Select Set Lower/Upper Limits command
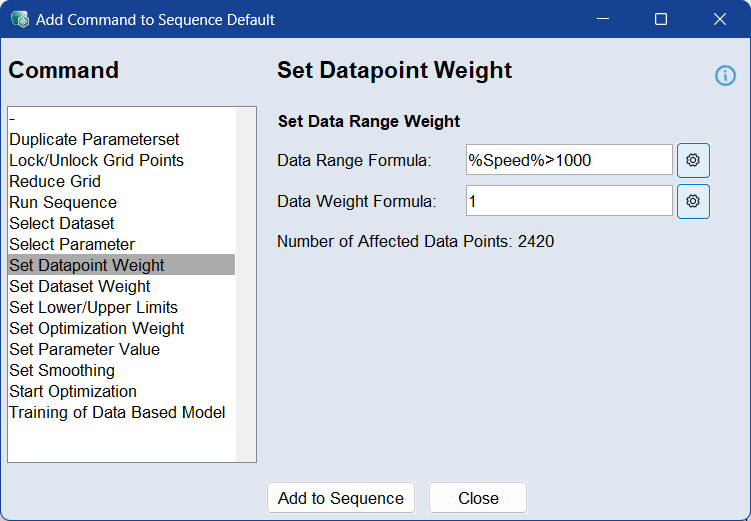 point(93,307)
